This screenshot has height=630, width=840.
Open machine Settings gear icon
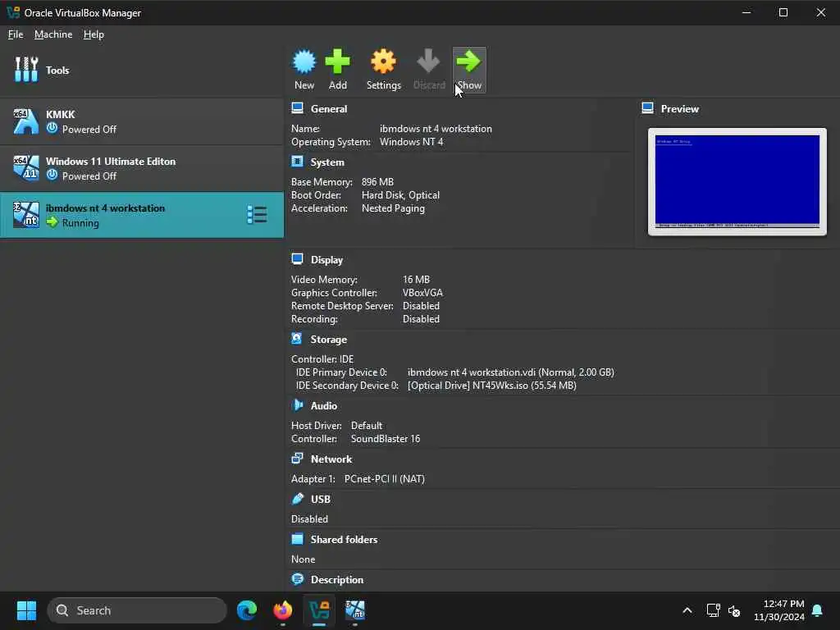[384, 62]
